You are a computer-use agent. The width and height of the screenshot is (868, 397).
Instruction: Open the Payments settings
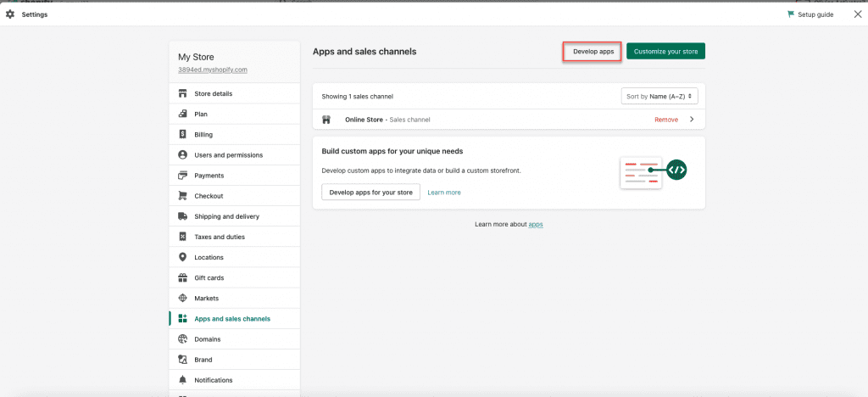point(235,176)
